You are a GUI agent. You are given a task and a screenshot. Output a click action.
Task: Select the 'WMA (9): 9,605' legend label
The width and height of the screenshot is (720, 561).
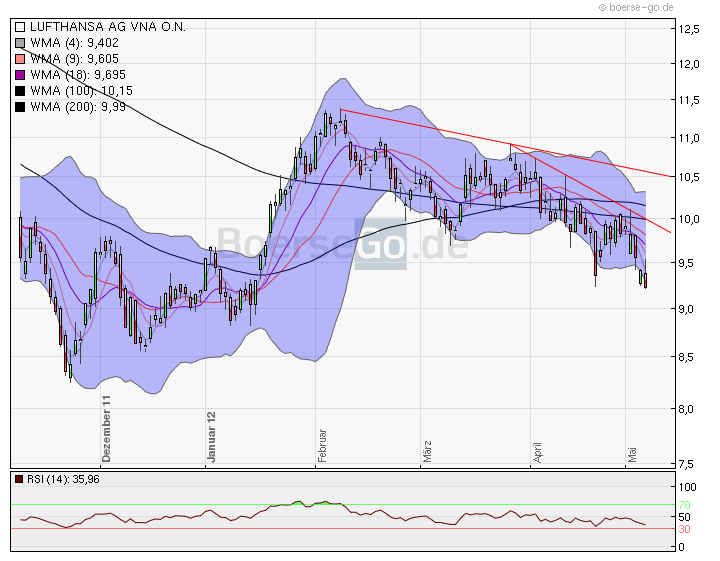(74, 59)
